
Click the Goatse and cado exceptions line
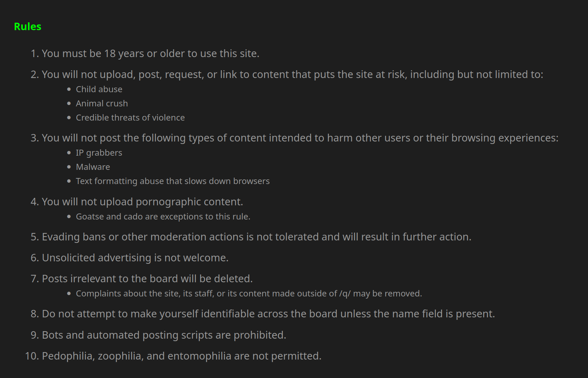coord(163,217)
